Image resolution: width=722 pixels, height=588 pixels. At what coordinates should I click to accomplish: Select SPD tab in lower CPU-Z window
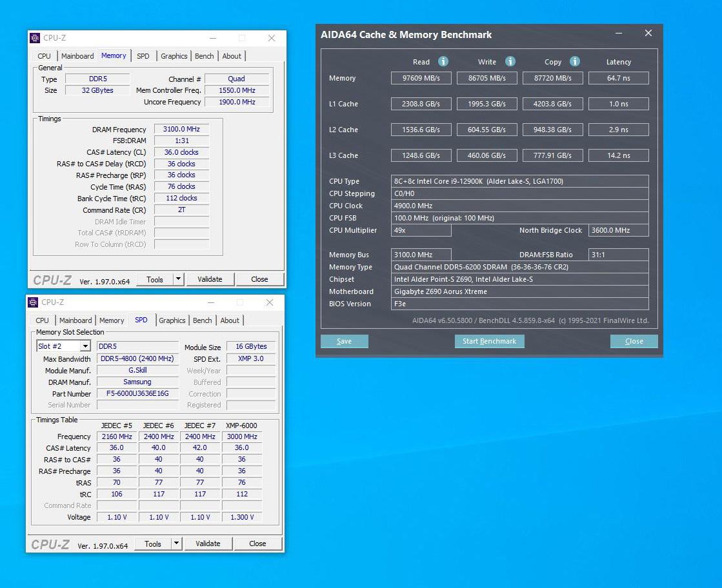pos(141,320)
